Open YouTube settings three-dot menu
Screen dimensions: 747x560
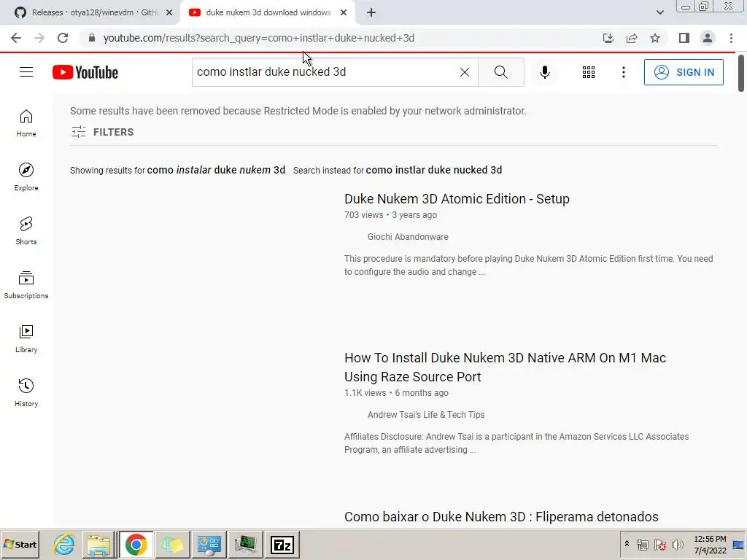tap(623, 72)
